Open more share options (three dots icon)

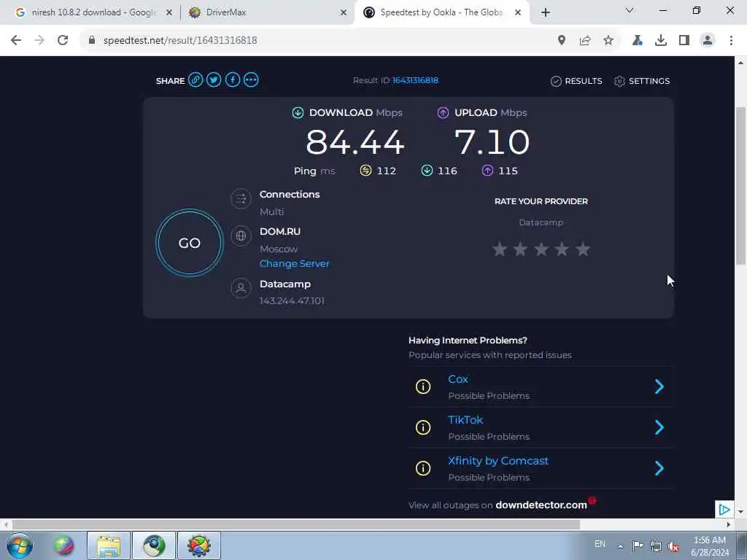[251, 80]
